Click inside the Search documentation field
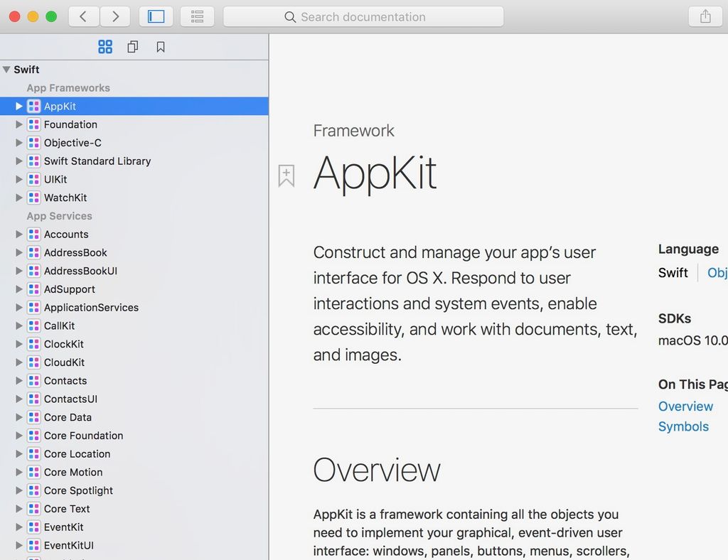The image size is (728, 560). [x=363, y=16]
